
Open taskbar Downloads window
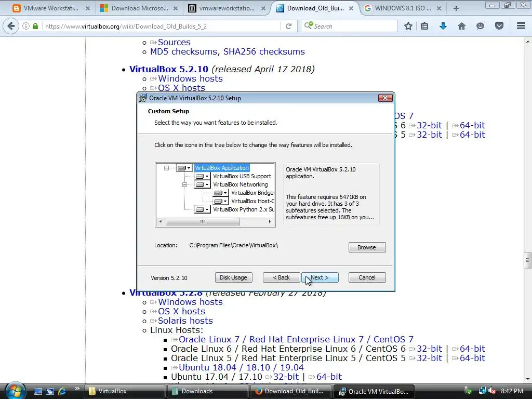point(207,391)
